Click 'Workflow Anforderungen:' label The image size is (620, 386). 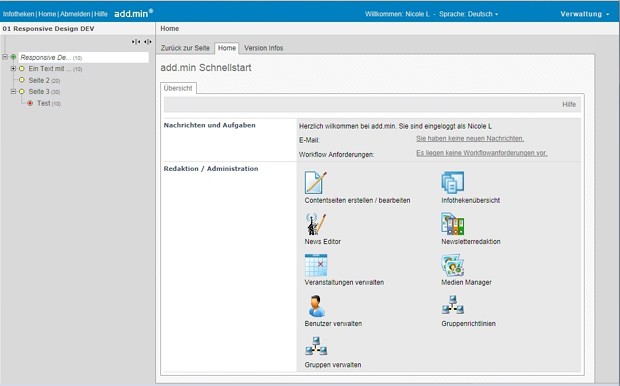click(336, 154)
